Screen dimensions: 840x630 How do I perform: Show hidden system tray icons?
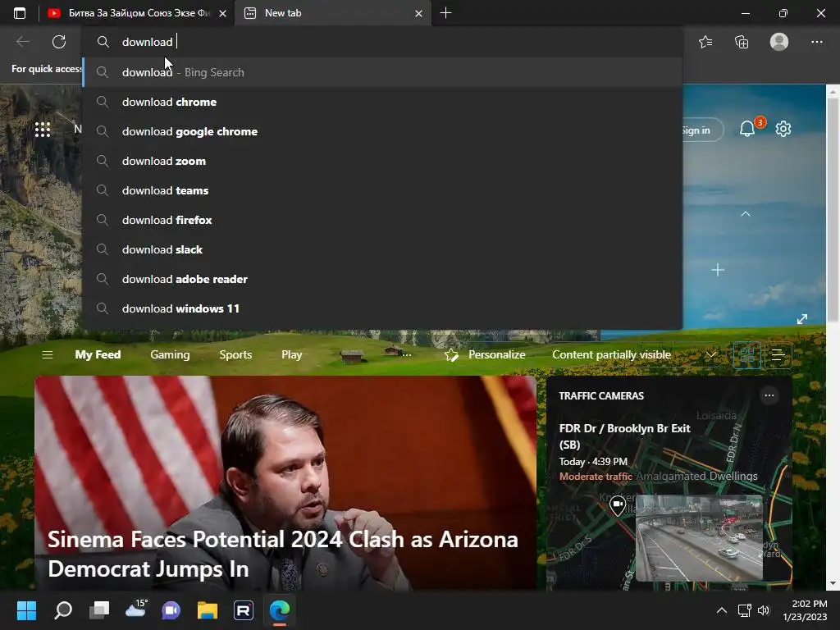point(722,610)
